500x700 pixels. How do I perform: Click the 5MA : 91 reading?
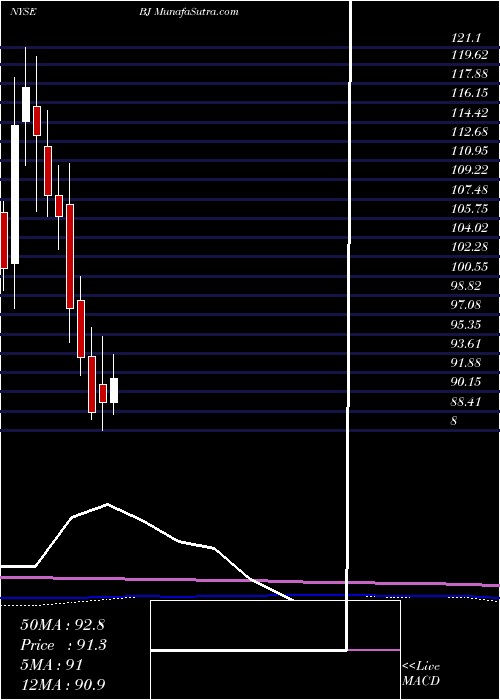click(52, 665)
